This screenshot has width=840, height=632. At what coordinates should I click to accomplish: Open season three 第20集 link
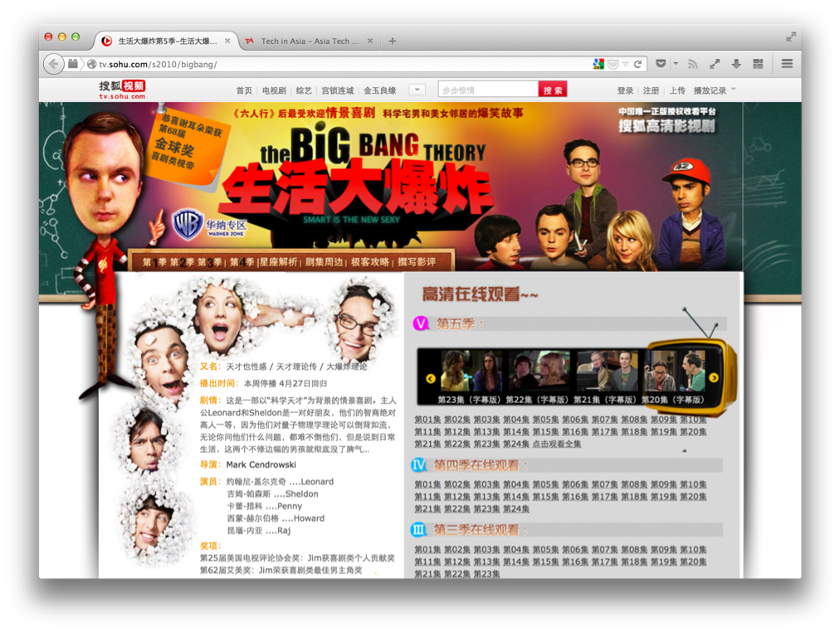(x=693, y=562)
